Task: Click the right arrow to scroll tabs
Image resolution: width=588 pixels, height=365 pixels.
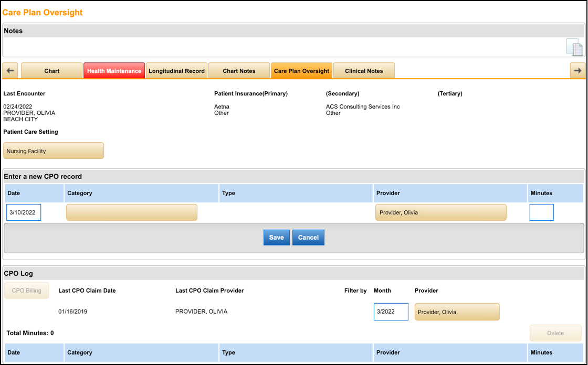Action: coord(578,70)
